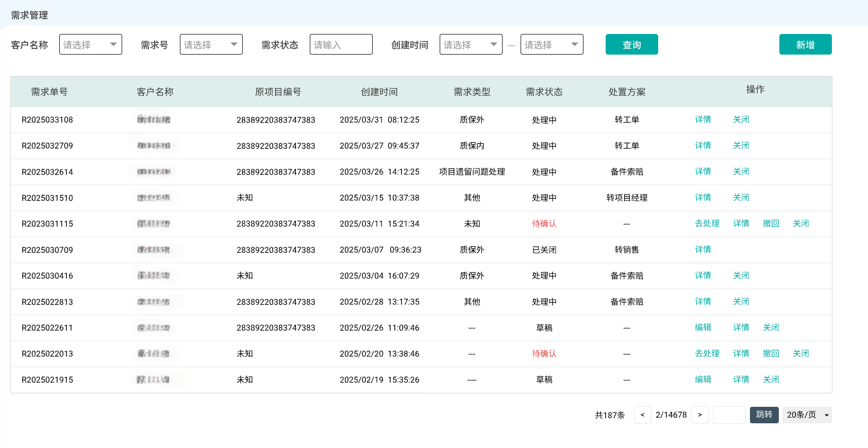Click 编辑 for draft request R2025022611
The image size is (868, 448).
click(x=703, y=328)
